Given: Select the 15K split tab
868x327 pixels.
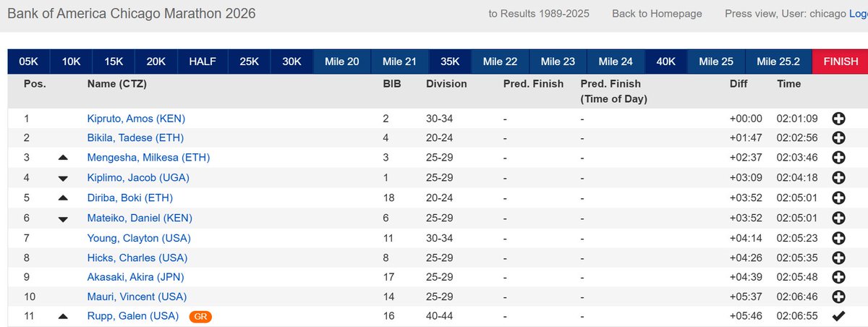Looking at the screenshot, I should click(114, 61).
